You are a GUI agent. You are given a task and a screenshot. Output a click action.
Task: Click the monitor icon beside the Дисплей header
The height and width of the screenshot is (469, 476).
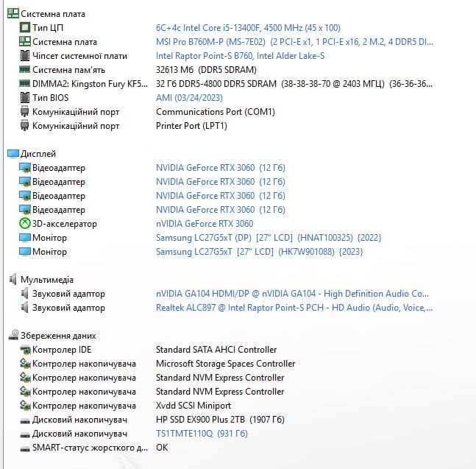coord(13,154)
